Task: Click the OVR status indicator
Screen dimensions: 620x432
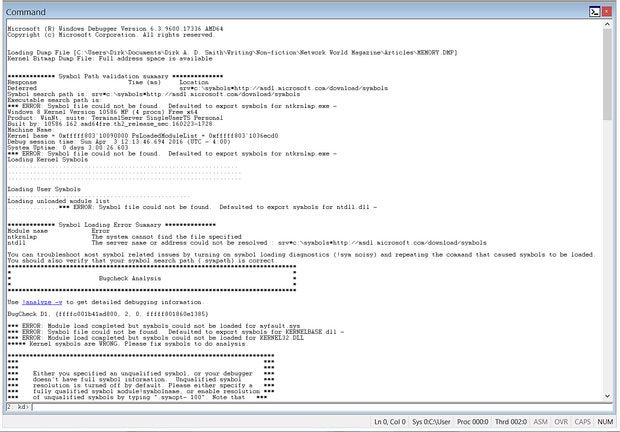Action: [561, 422]
